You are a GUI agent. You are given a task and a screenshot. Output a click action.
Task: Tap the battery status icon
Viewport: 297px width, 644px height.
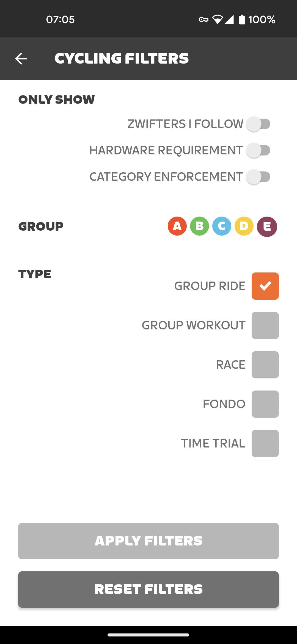(x=242, y=20)
